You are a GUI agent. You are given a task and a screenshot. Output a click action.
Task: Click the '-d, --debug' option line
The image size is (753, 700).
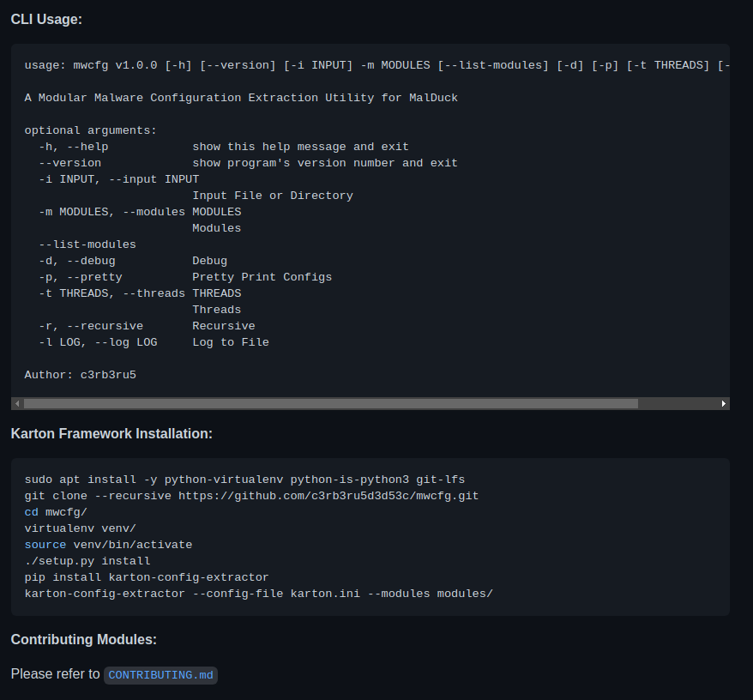coord(133,262)
